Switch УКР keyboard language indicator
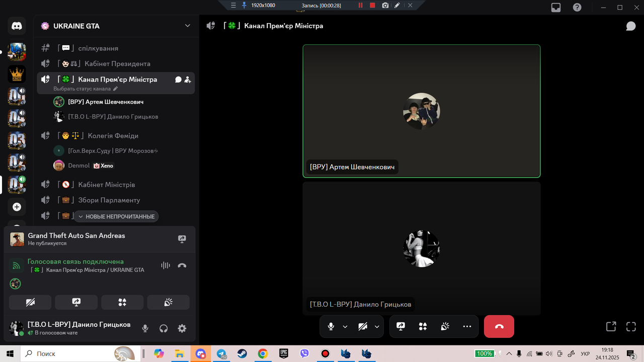Screen dimensions: 644x362 coord(585,353)
